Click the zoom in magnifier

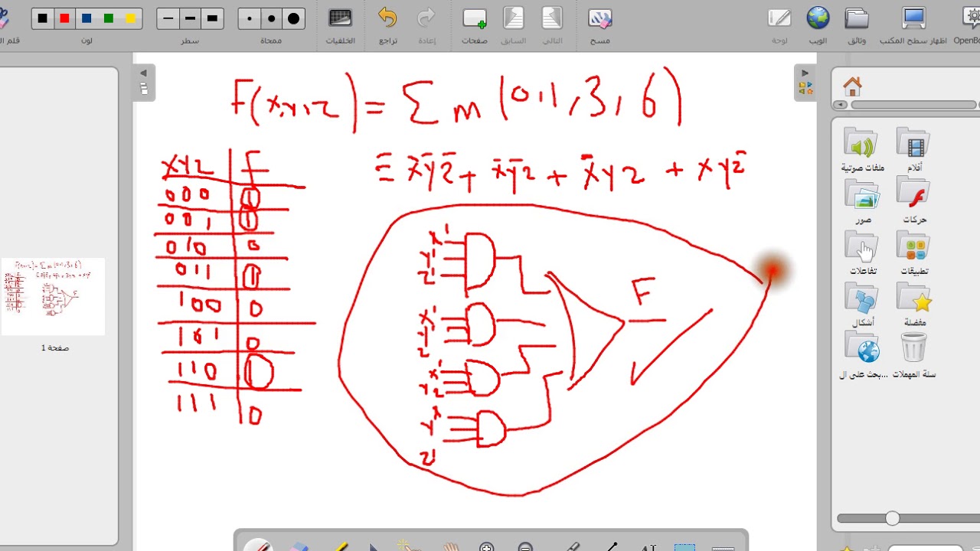click(486, 546)
